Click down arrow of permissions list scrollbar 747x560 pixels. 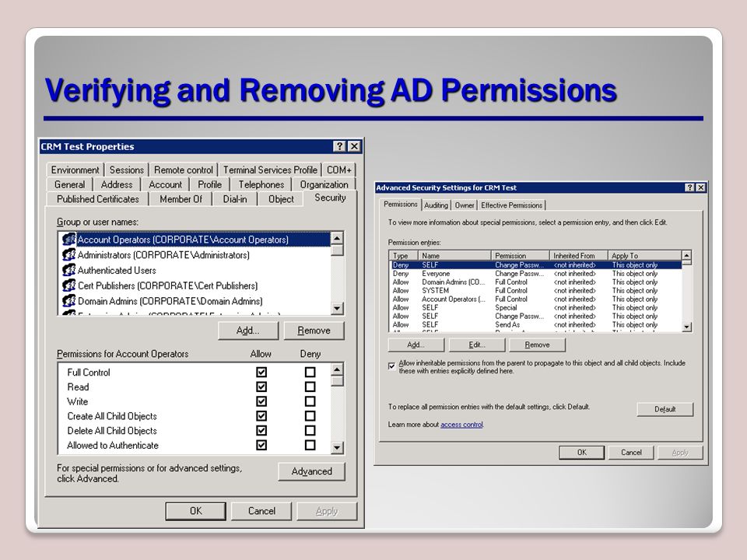(x=337, y=447)
